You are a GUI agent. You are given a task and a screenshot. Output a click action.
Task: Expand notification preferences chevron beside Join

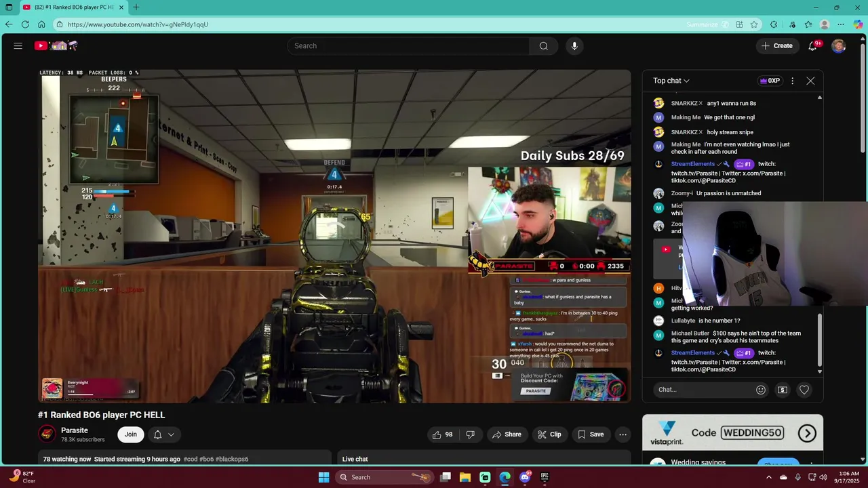coord(171,434)
